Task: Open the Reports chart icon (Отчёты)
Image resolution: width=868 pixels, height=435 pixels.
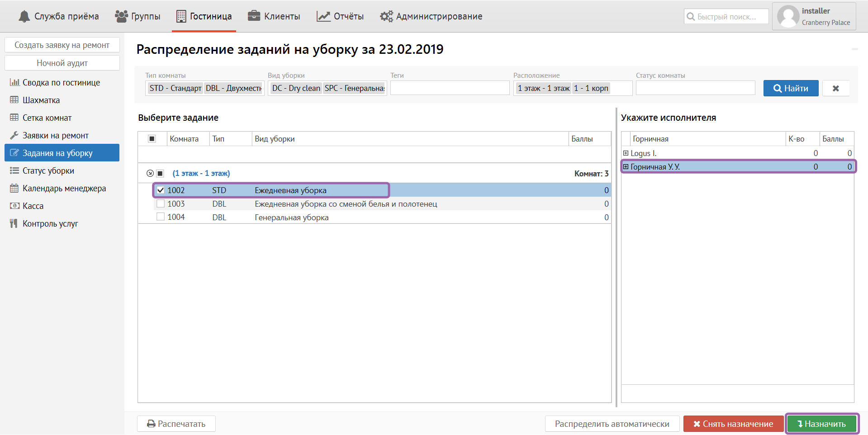Action: [x=323, y=17]
